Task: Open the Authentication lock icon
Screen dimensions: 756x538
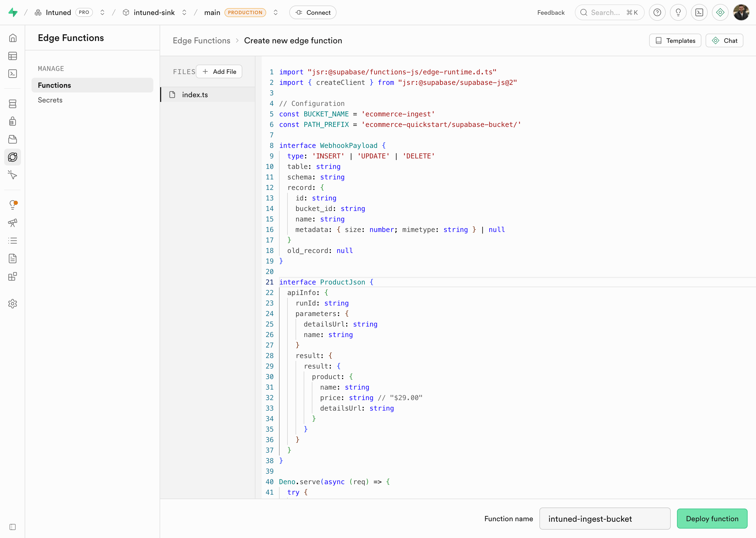Action: [13, 121]
